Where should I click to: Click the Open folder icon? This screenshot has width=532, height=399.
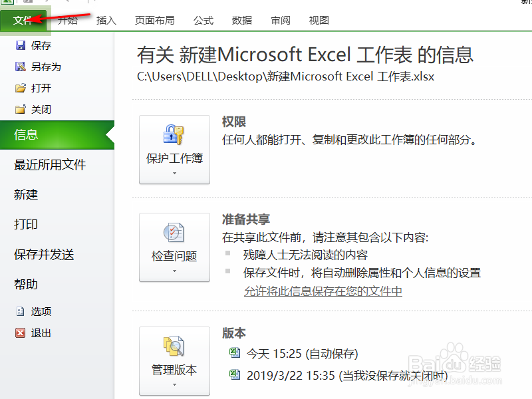[21, 88]
